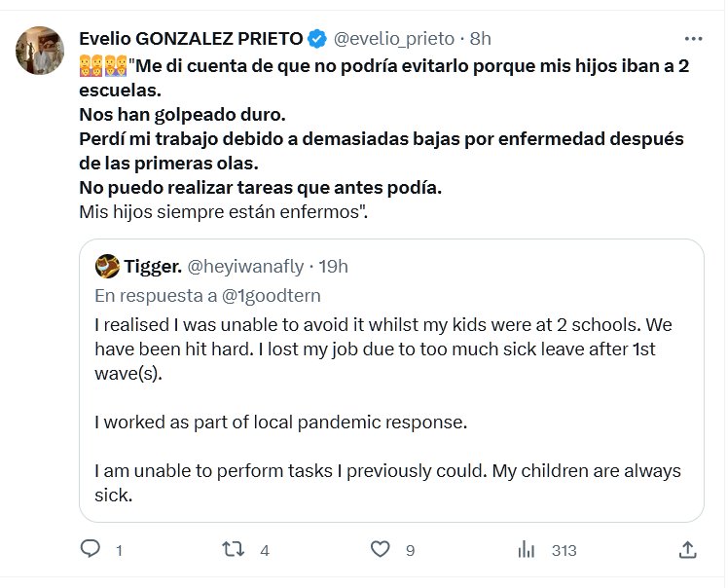Open the 8h timestamp link

pyautogui.click(x=481, y=39)
